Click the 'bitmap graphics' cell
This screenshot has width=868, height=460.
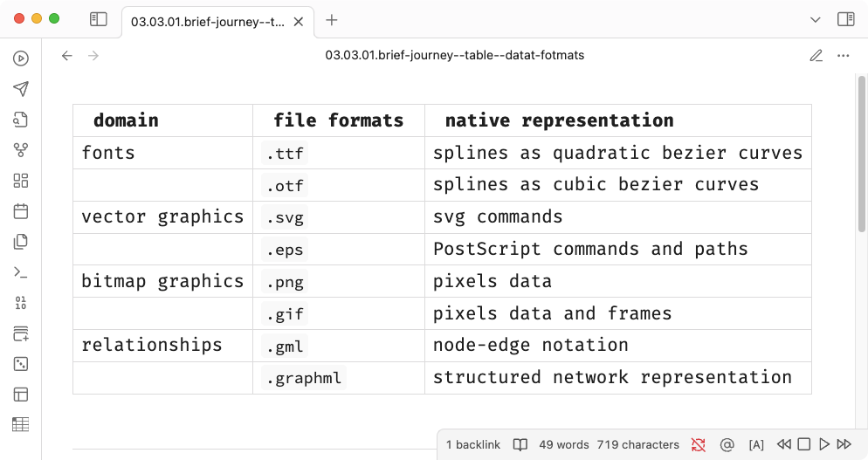pos(162,281)
